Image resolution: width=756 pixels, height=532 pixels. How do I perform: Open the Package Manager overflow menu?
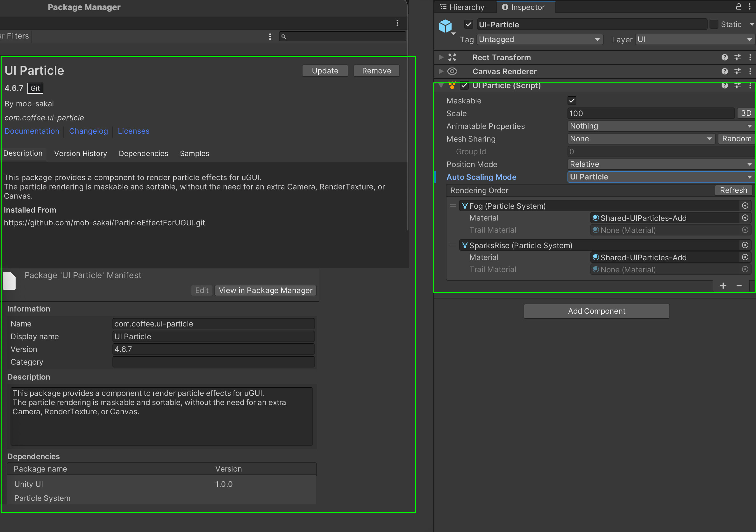397,23
